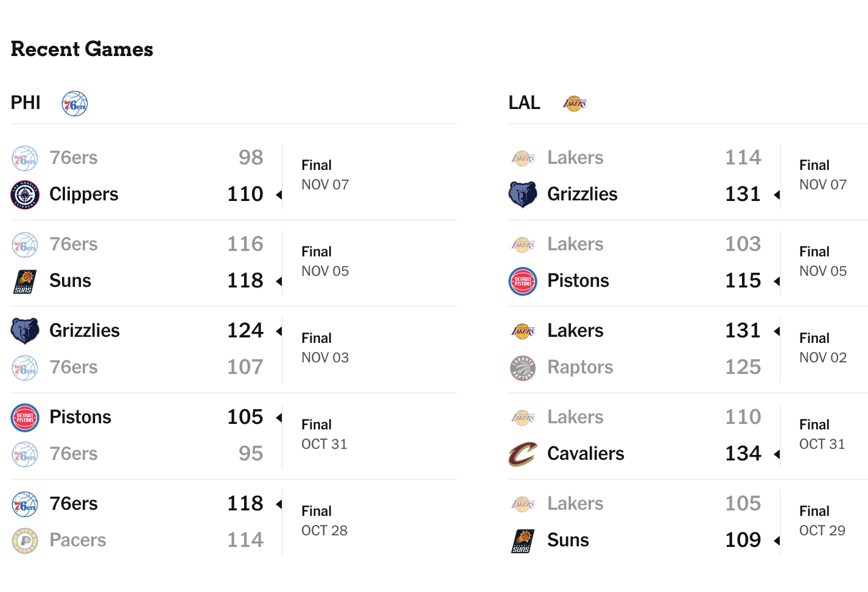Viewport: 868px width, 592px height.
Task: Open the Final NOV 03 Grizzlies-76ers game status
Action: pos(325,348)
